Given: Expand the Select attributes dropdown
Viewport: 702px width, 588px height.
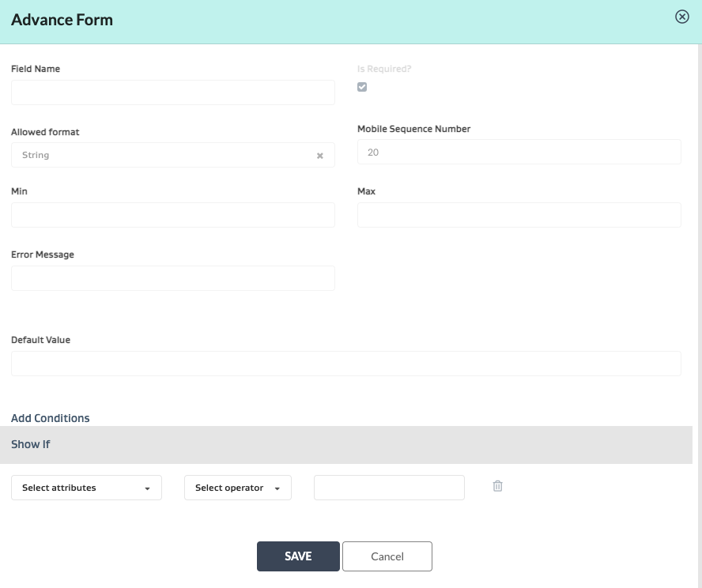Looking at the screenshot, I should pyautogui.click(x=86, y=488).
